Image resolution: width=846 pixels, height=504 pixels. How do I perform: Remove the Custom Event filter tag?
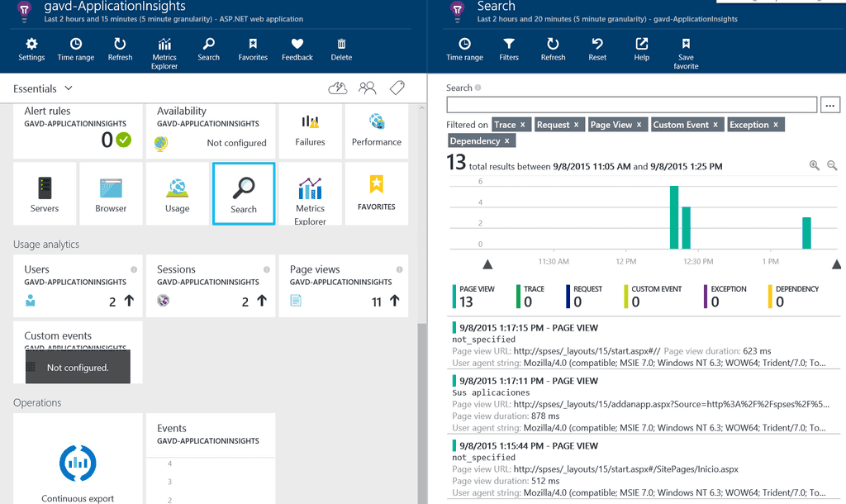pos(715,125)
